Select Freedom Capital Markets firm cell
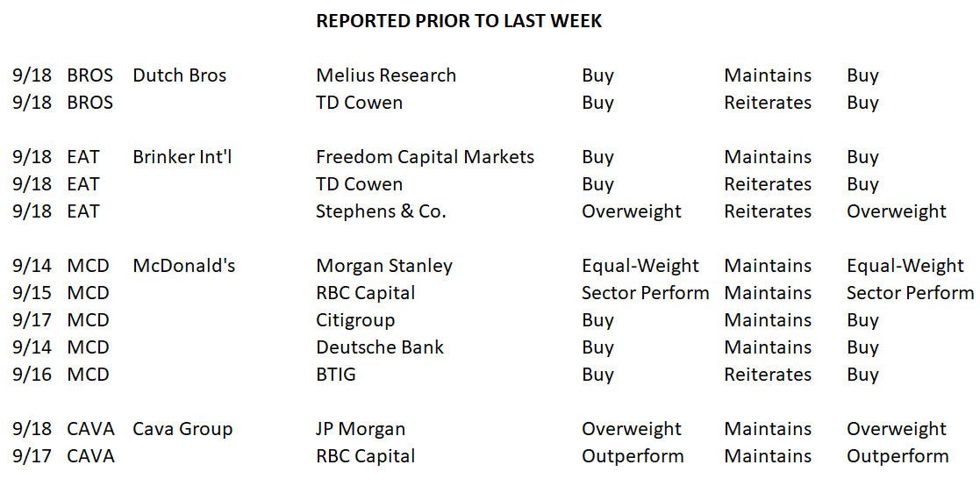980x479 pixels. pyautogui.click(x=425, y=157)
